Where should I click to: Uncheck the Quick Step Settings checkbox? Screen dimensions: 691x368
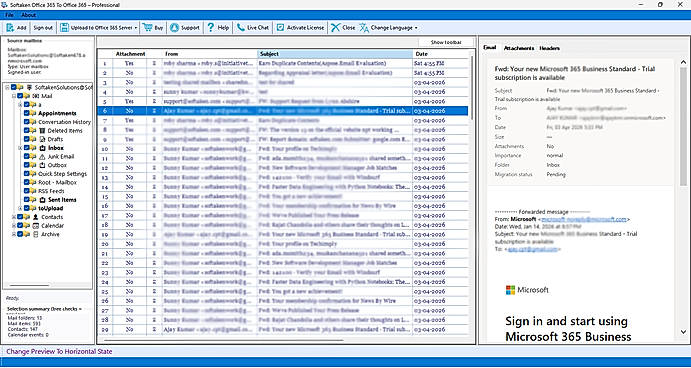[x=27, y=174]
